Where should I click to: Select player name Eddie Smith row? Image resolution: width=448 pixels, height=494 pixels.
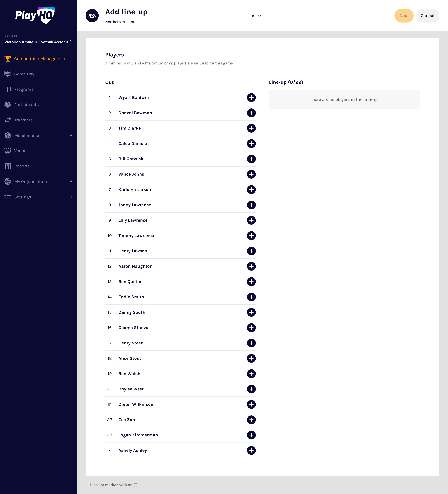[131, 297]
